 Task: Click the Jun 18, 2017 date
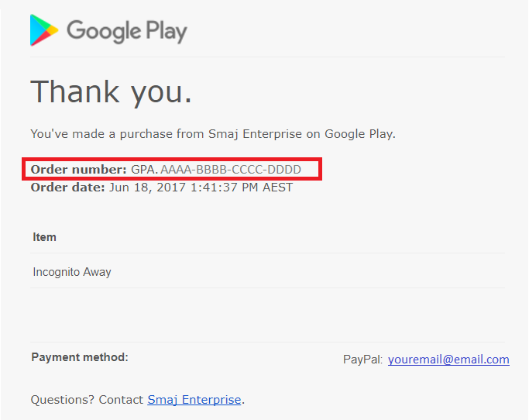(x=147, y=188)
